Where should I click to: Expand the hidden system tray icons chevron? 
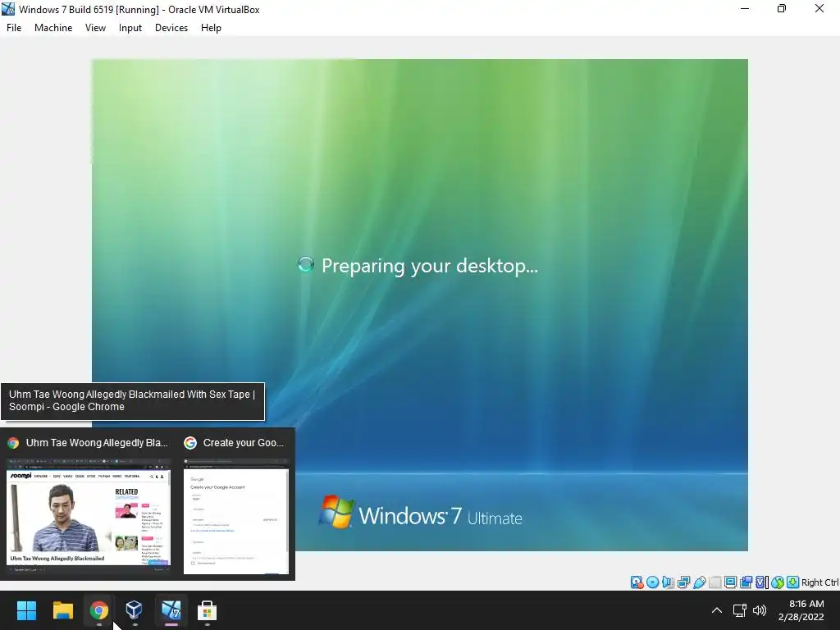point(717,610)
